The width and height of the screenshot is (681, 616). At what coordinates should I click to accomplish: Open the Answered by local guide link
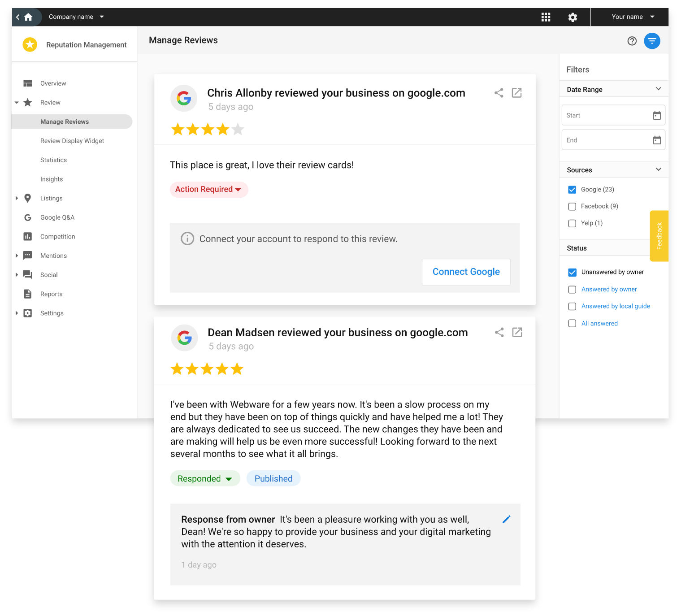[x=616, y=306]
